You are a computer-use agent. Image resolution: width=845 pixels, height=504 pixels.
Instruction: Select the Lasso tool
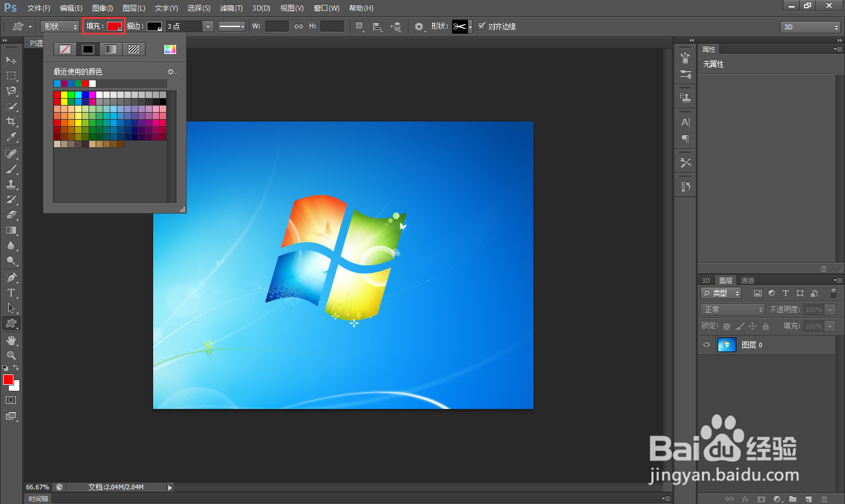pos(11,91)
